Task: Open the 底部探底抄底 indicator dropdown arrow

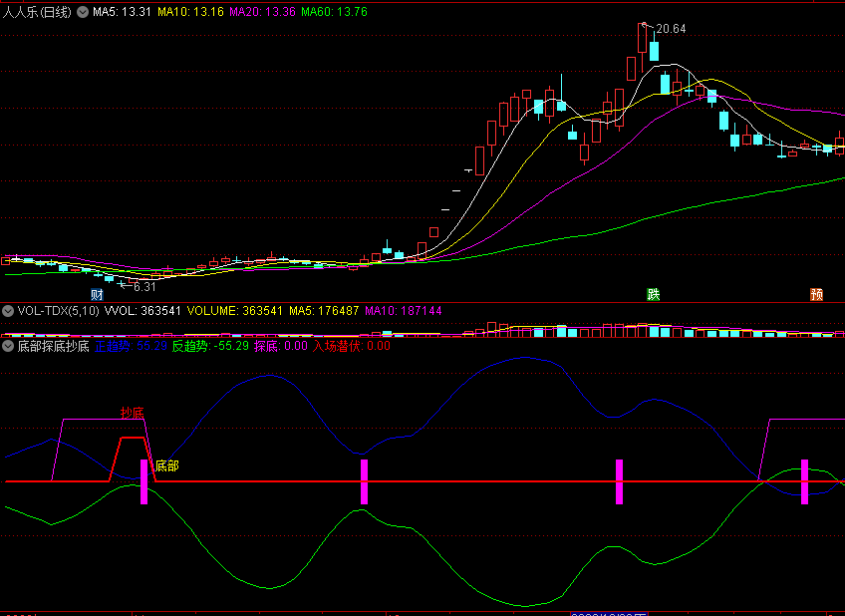Action: click(8, 346)
